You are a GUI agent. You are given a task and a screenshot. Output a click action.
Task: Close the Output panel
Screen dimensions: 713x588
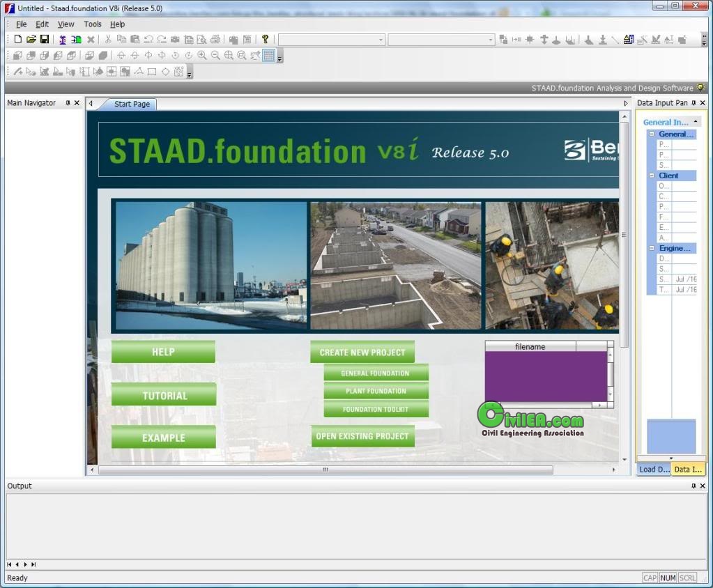pyautogui.click(x=703, y=486)
